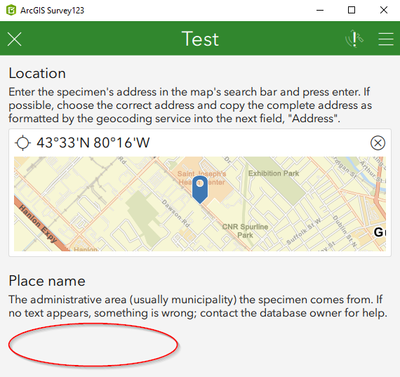
Task: Open the GPS satellite warning icon
Action: (354, 39)
